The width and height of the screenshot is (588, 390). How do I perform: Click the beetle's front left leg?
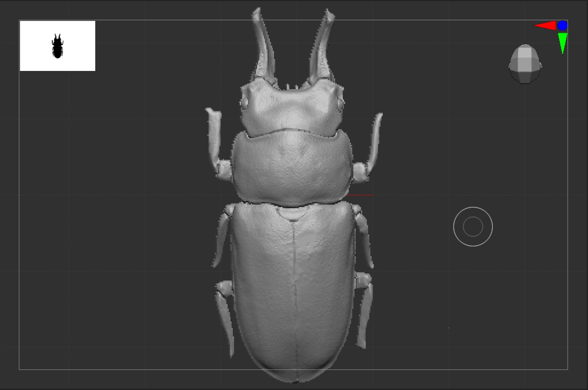(215, 135)
